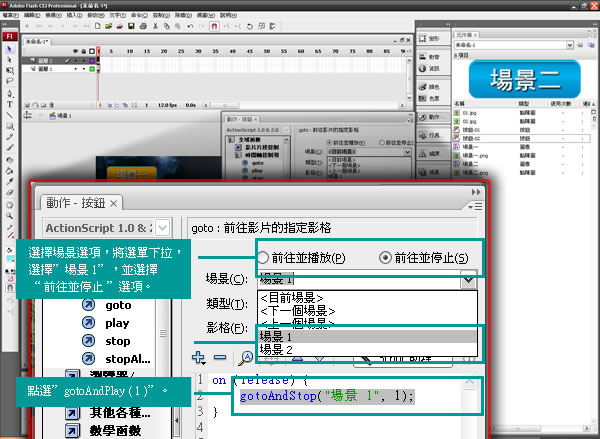Open the 檔案(F) menu

coord(11,15)
